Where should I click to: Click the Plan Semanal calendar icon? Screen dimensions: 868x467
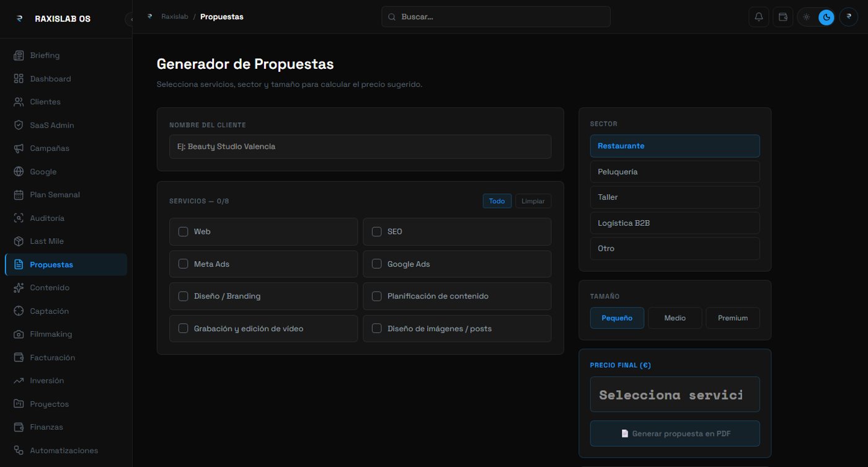pos(19,195)
